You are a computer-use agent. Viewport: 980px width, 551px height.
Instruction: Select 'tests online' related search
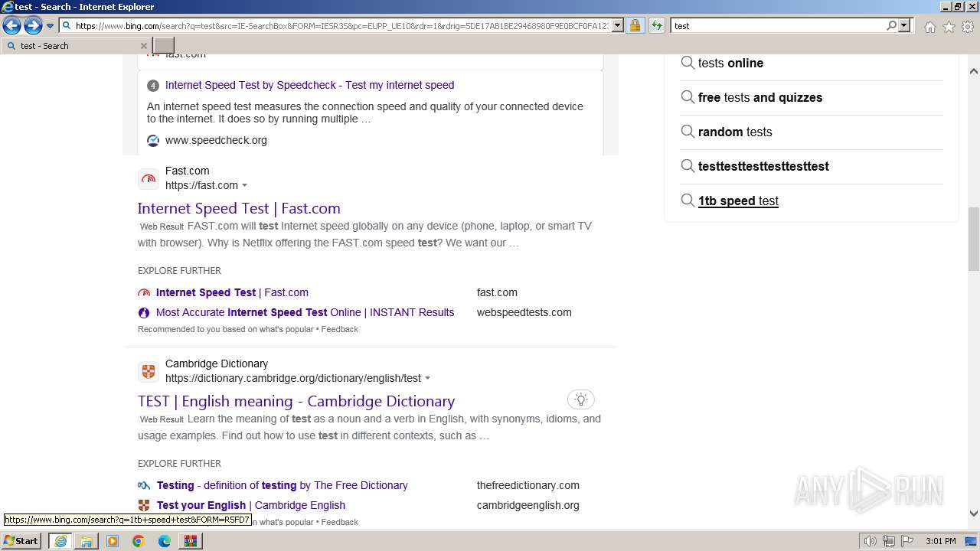coord(730,64)
